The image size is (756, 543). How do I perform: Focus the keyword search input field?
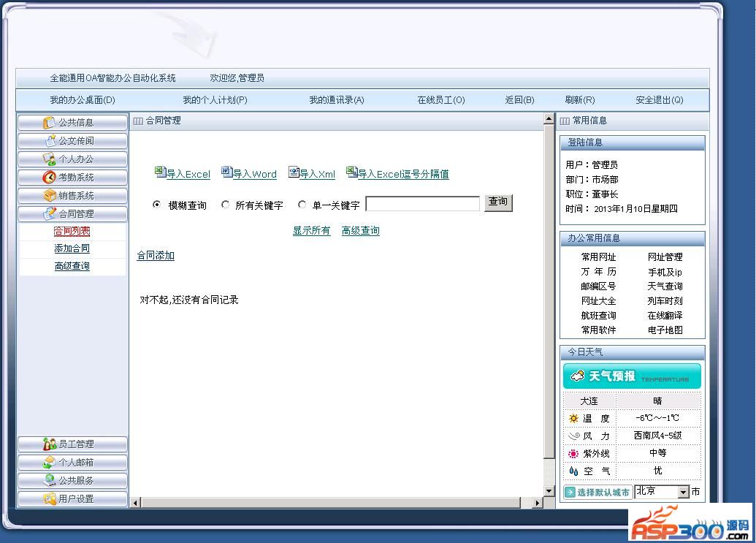(x=423, y=203)
